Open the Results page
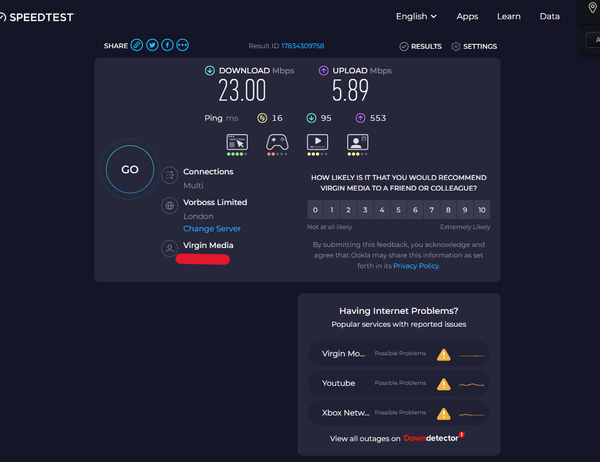 click(x=421, y=46)
